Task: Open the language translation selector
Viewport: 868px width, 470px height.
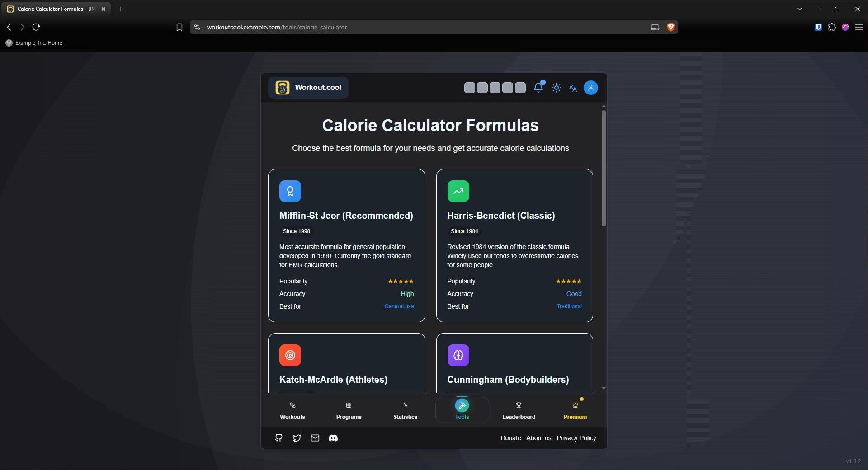Action: coord(573,88)
